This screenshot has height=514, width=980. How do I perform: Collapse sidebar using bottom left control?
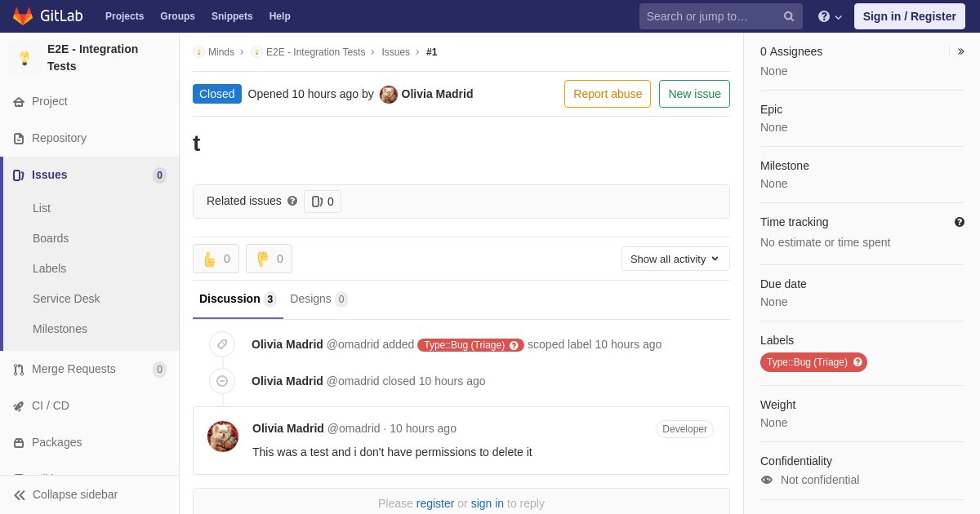pyautogui.click(x=65, y=494)
